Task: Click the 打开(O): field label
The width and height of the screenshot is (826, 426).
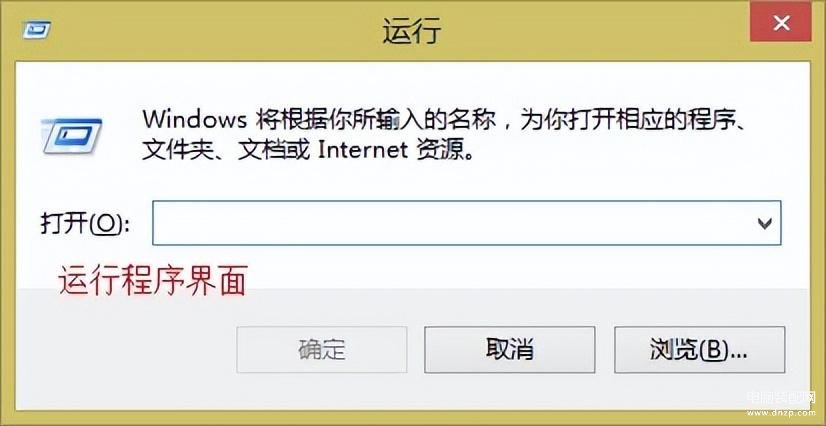Action: pyautogui.click(x=85, y=224)
